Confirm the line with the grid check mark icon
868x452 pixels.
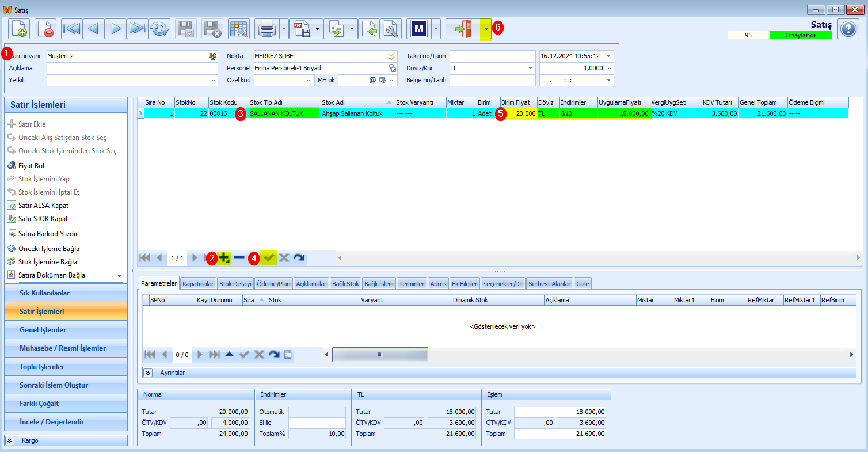pos(268,258)
